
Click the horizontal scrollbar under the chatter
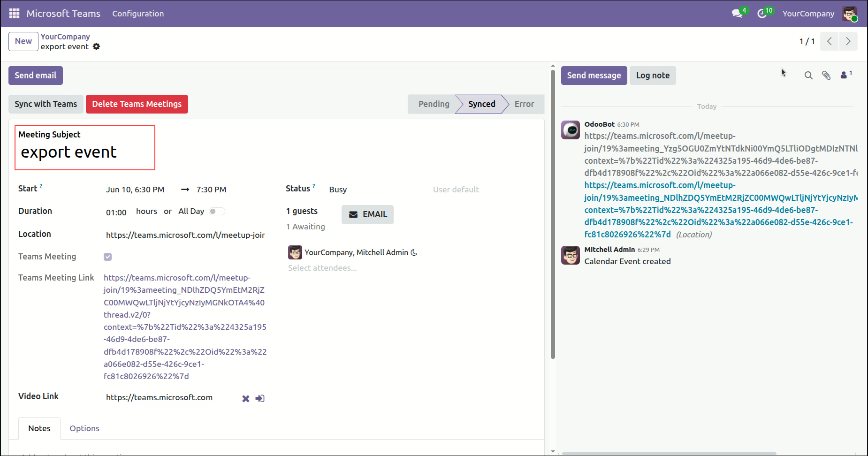click(x=669, y=453)
